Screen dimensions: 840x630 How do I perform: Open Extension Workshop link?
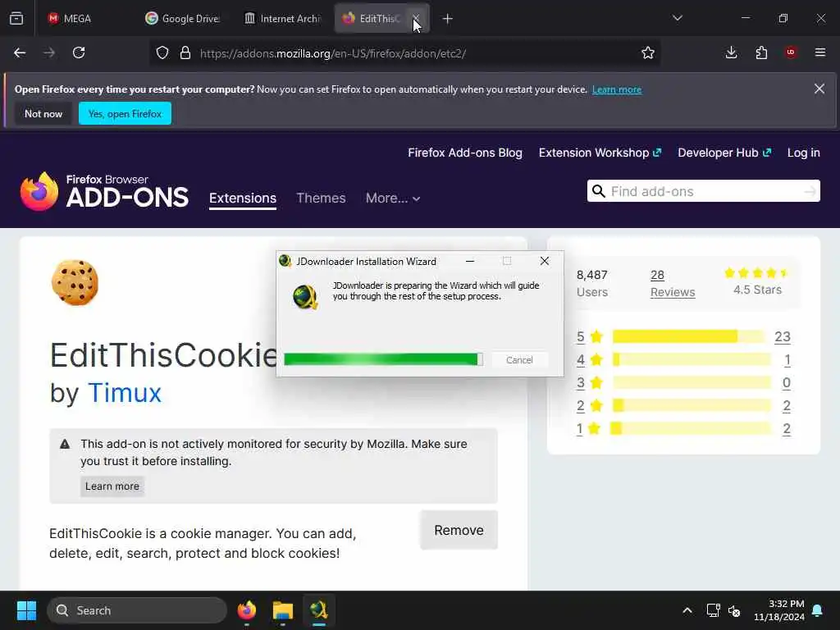coord(600,153)
